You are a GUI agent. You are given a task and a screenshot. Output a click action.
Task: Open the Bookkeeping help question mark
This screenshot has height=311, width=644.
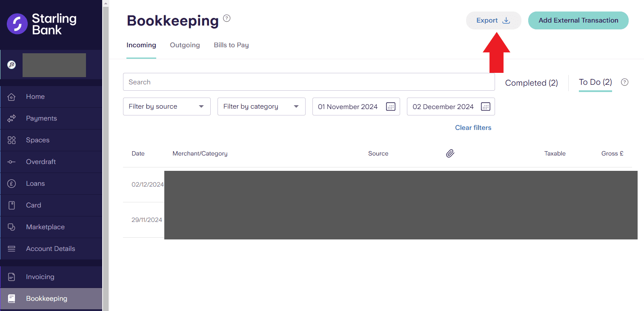226,18
